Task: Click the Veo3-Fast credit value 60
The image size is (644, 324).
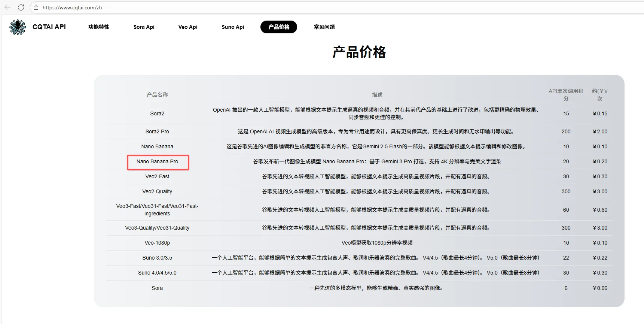Action: click(x=566, y=210)
